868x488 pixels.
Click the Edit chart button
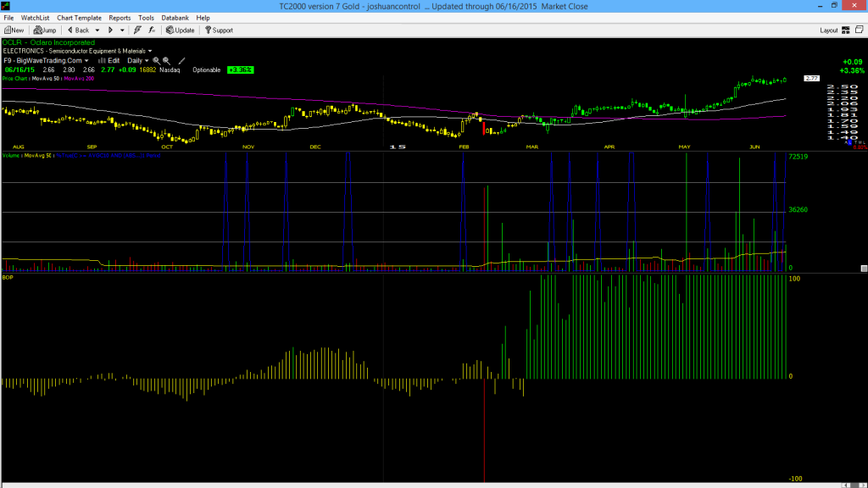(x=109, y=60)
